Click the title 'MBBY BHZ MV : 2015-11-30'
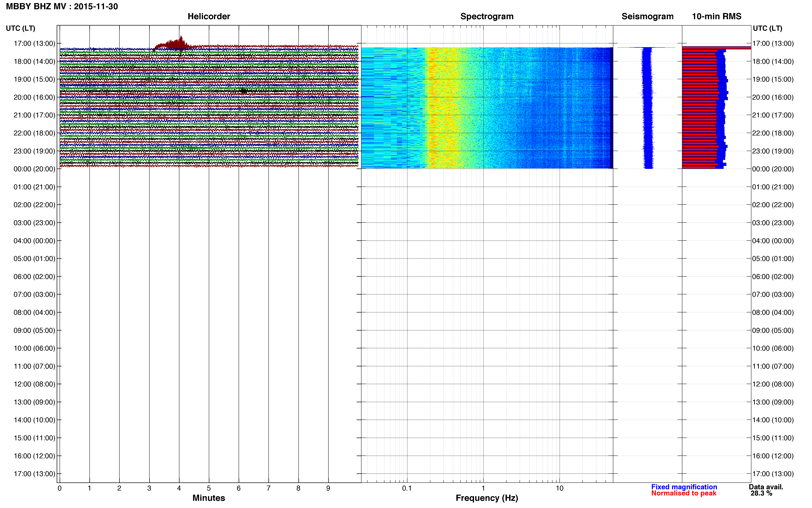Image resolution: width=812 pixels, height=508 pixels. [62, 6]
